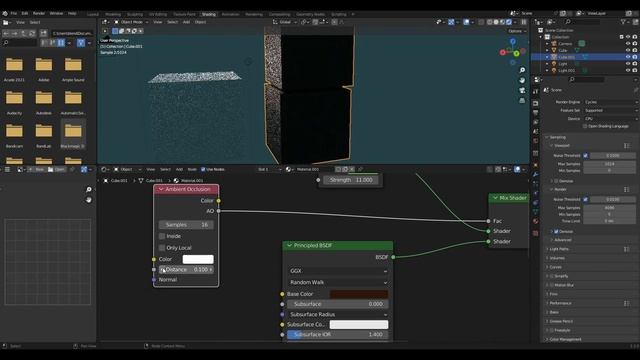Viewport: 640px width, 360px height.
Task: Open the Modifier wrench properties tab
Action: 536,174
